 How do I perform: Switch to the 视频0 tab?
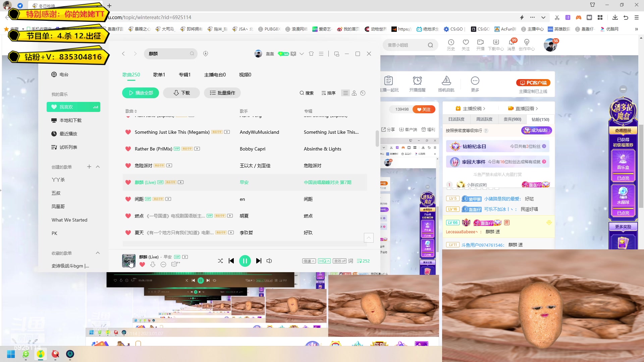(x=245, y=75)
